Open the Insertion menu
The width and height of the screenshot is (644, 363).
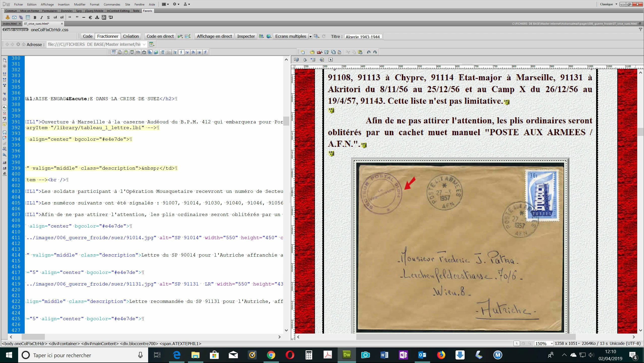click(x=63, y=4)
